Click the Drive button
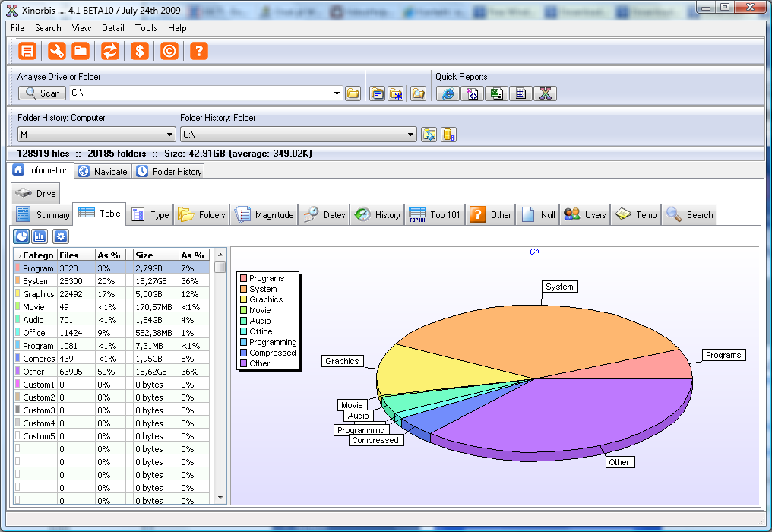Image resolution: width=772 pixels, height=532 pixels. tap(36, 194)
